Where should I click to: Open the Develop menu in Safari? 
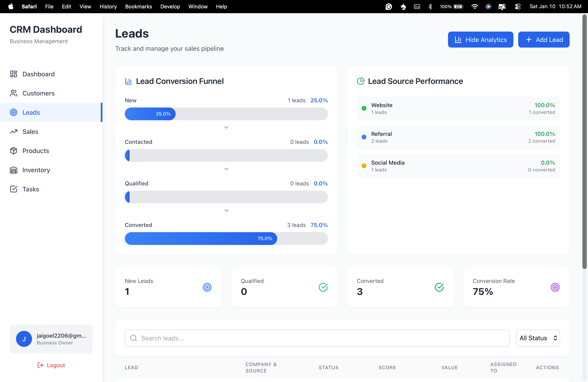click(x=170, y=6)
